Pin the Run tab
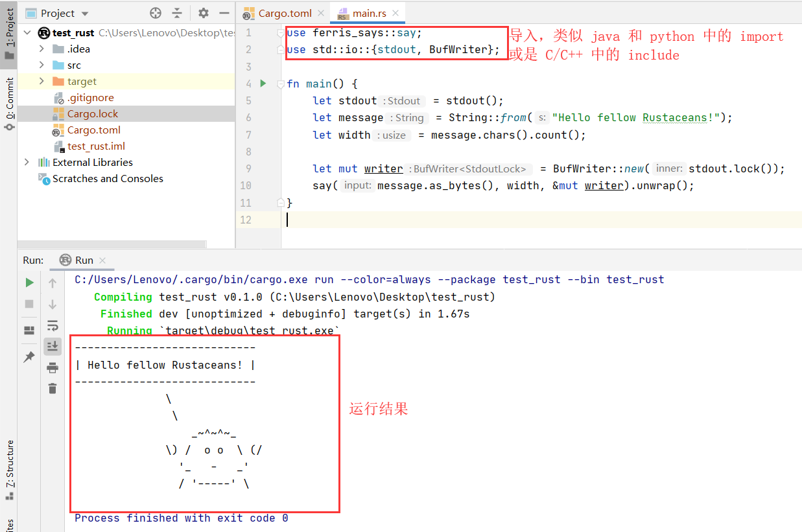The height and width of the screenshot is (532, 802). [29, 357]
